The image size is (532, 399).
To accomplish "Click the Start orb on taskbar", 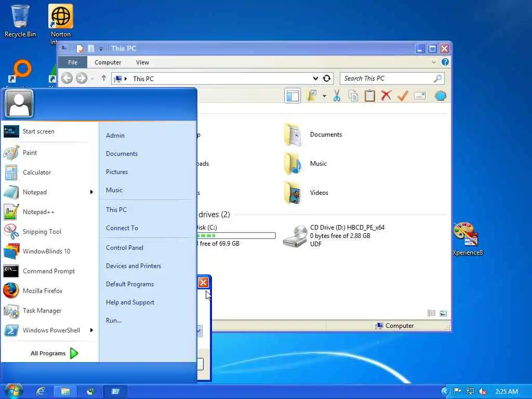I will [x=14, y=391].
